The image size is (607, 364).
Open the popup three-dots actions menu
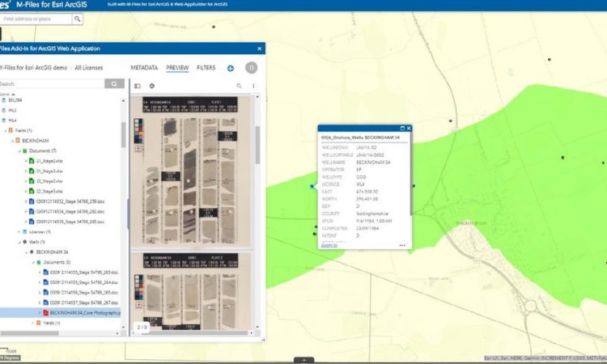(x=402, y=245)
